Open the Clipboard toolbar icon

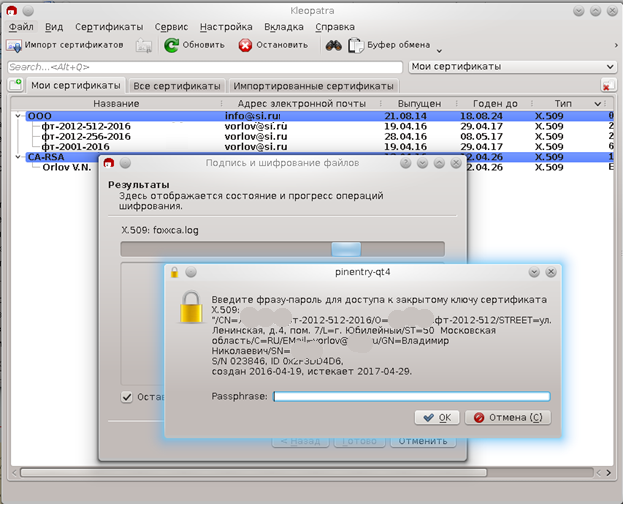tap(356, 45)
